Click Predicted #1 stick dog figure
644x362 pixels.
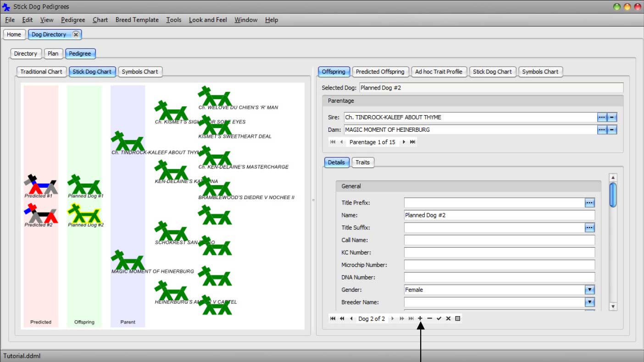[40, 184]
